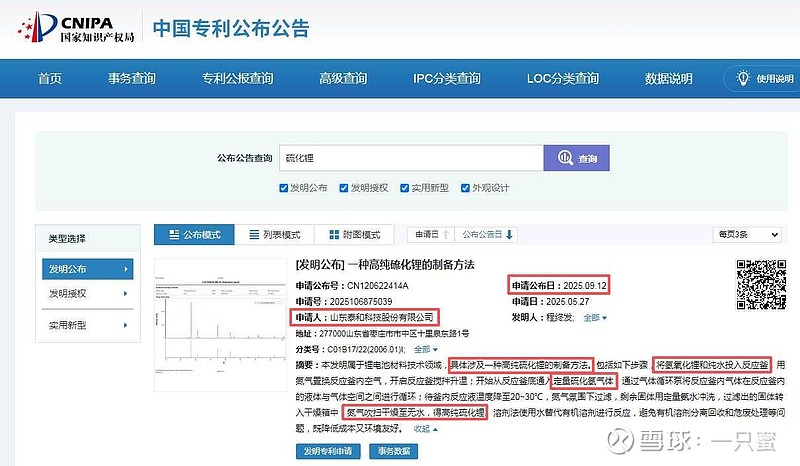The height and width of the screenshot is (466, 800).
Task: Sort results by 公布公告日
Action: (x=487, y=234)
